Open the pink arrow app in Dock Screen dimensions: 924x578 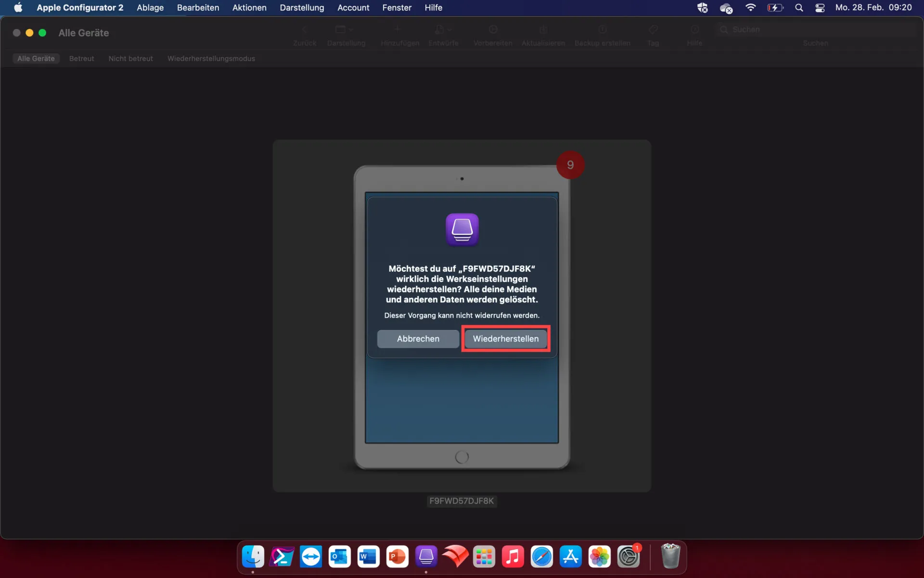tap(282, 557)
